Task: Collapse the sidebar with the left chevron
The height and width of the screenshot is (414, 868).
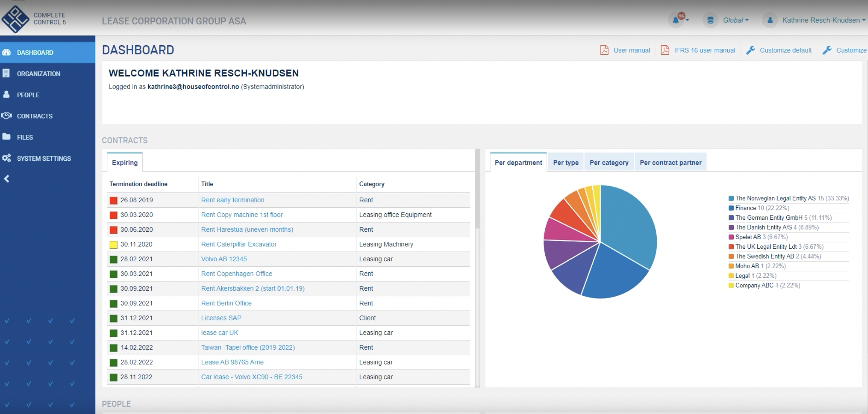Action: pos(7,179)
